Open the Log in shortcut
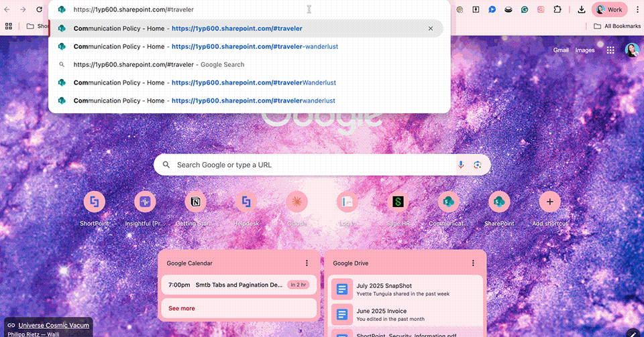This screenshot has width=644, height=337. (x=347, y=208)
